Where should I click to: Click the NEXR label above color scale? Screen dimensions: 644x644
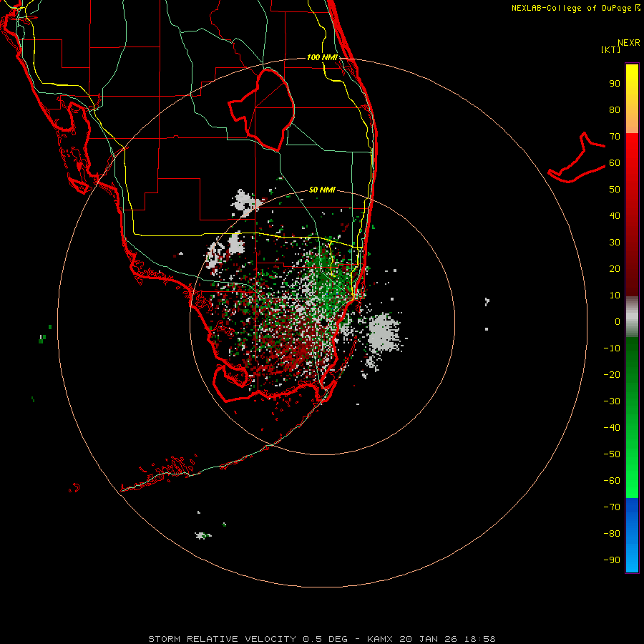(629, 43)
